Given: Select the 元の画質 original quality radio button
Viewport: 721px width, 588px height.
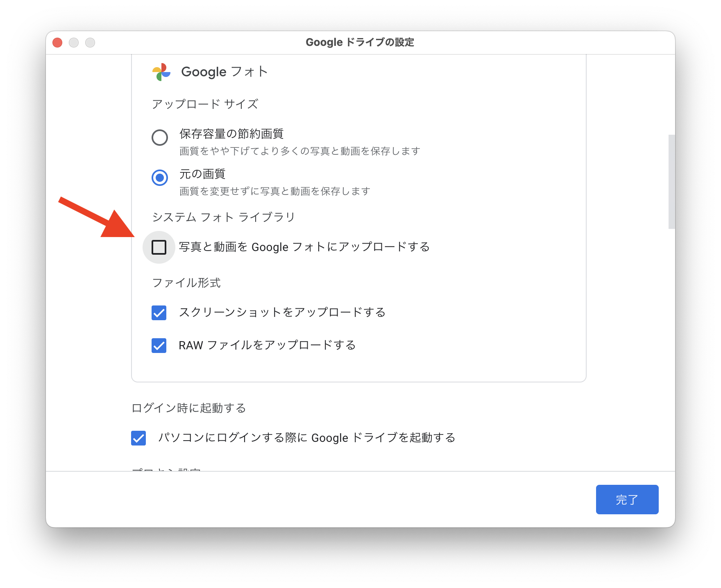Looking at the screenshot, I should point(160,178).
